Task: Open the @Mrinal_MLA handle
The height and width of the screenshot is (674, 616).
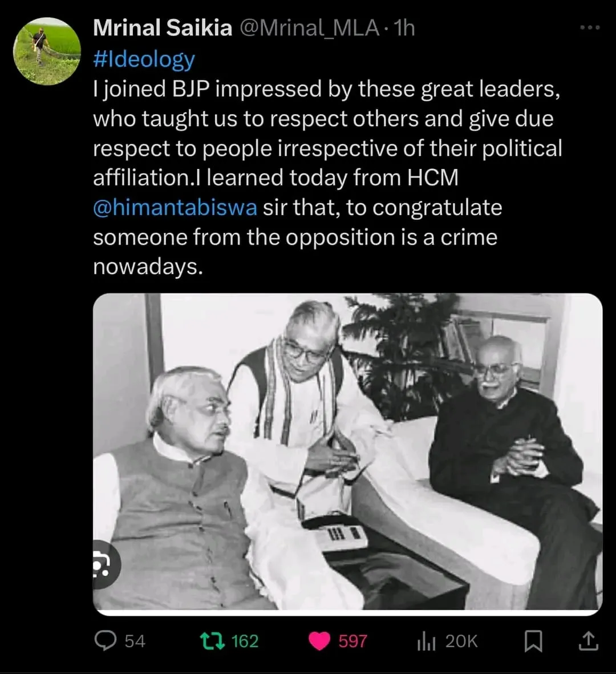Action: tap(309, 29)
